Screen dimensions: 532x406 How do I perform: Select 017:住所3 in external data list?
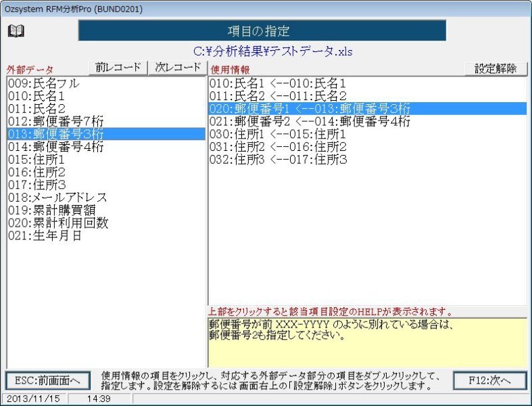pyautogui.click(x=106, y=185)
